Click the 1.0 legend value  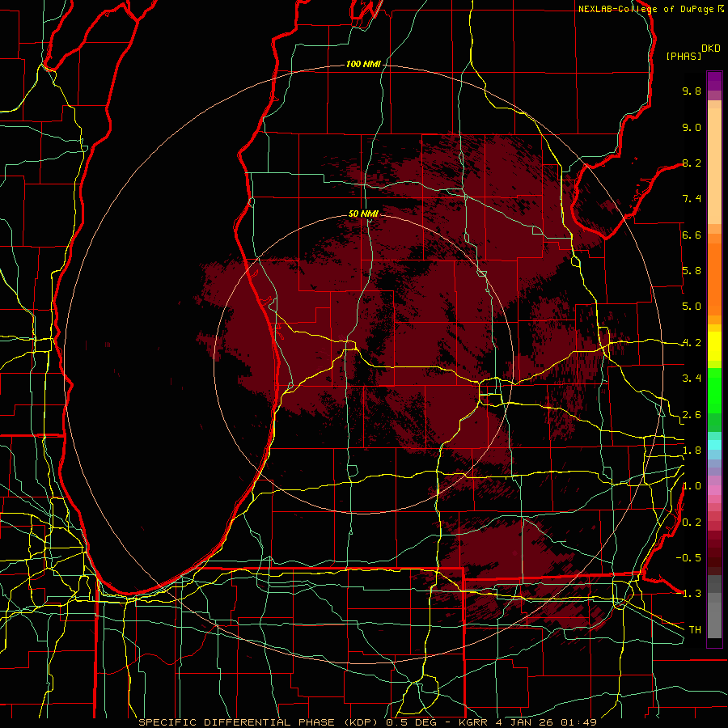coord(692,486)
